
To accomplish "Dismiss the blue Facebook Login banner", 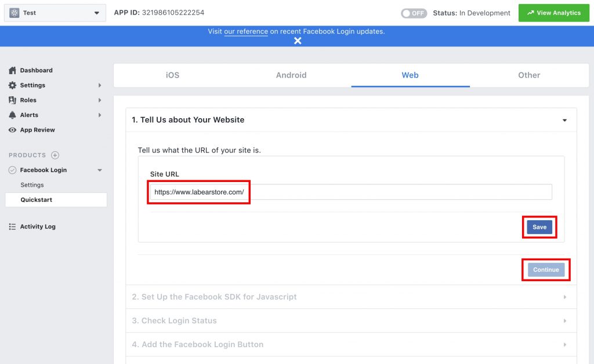I will click(x=298, y=41).
